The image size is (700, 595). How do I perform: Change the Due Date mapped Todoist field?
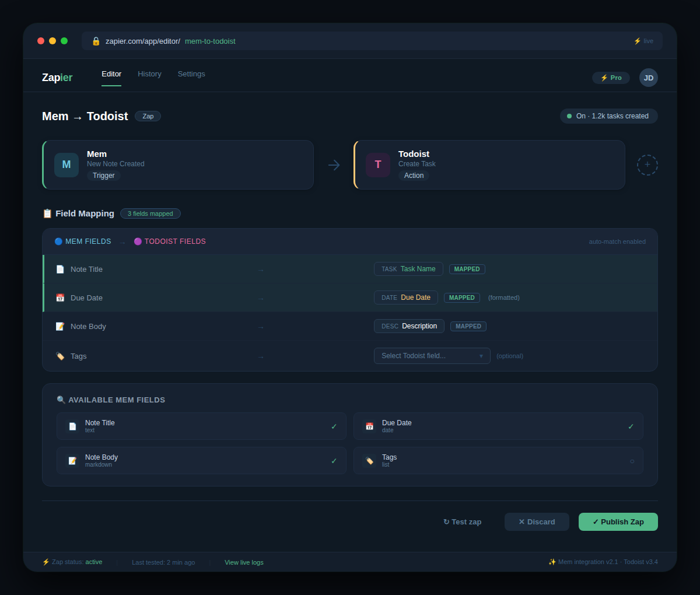(406, 297)
